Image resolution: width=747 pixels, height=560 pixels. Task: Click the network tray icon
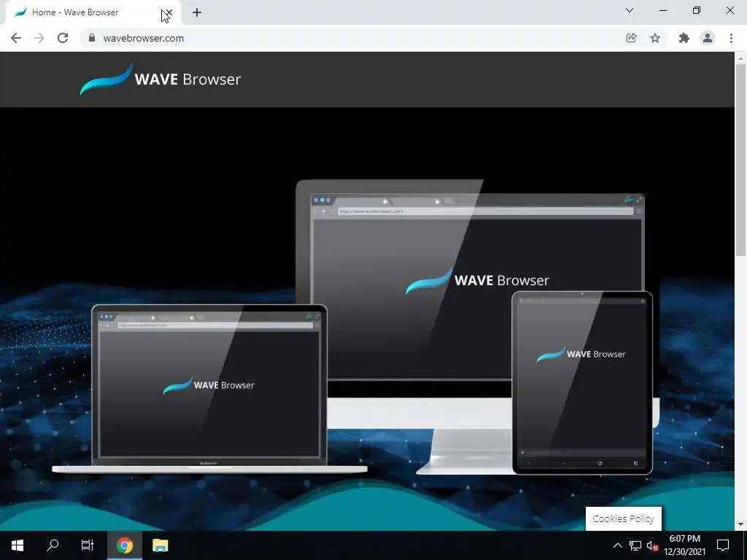[635, 545]
